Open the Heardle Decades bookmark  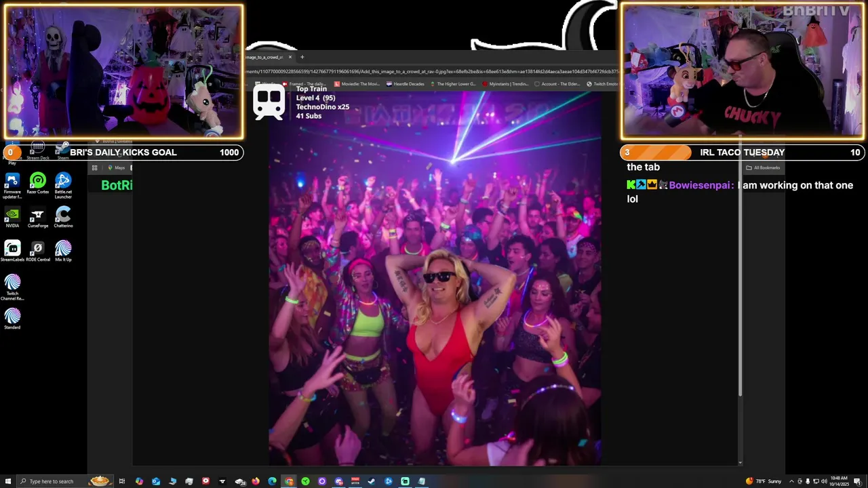pyautogui.click(x=405, y=84)
